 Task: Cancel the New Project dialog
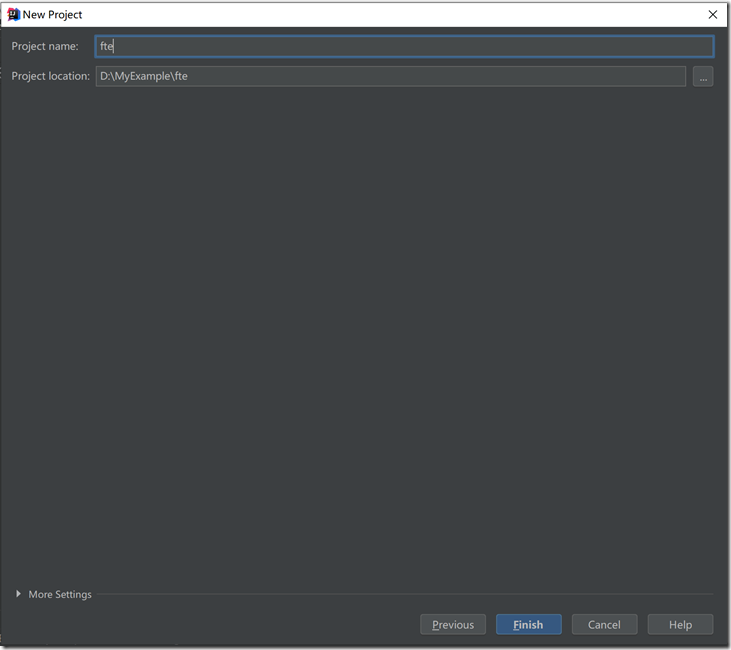pos(604,624)
